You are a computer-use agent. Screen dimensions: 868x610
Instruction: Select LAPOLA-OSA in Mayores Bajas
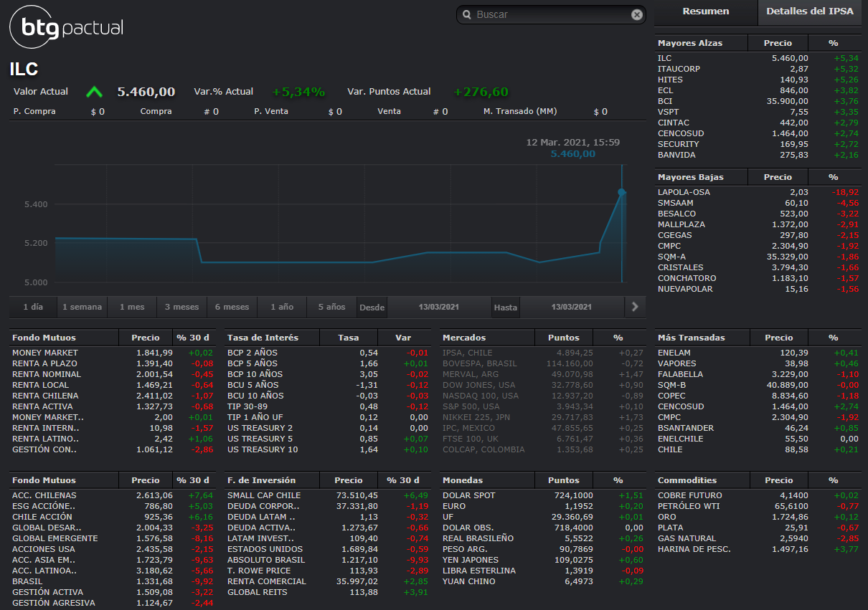pos(684,192)
